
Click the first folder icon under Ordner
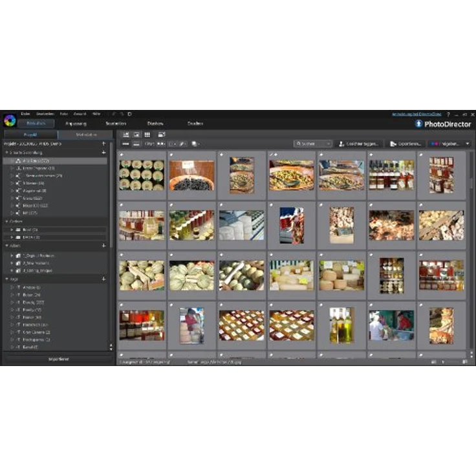(x=18, y=230)
